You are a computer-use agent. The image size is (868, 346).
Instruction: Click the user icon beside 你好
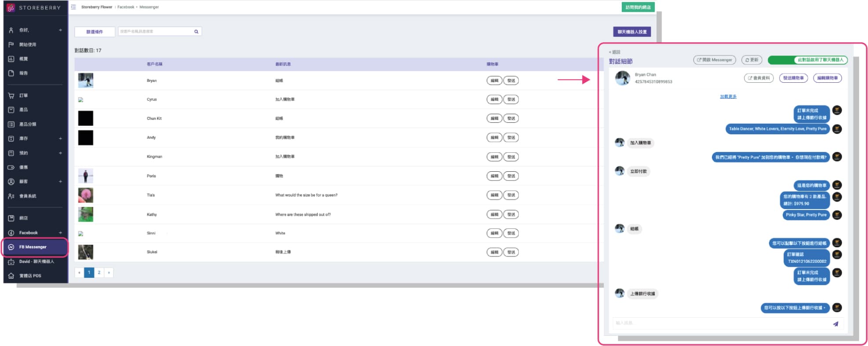pyautogui.click(x=11, y=30)
